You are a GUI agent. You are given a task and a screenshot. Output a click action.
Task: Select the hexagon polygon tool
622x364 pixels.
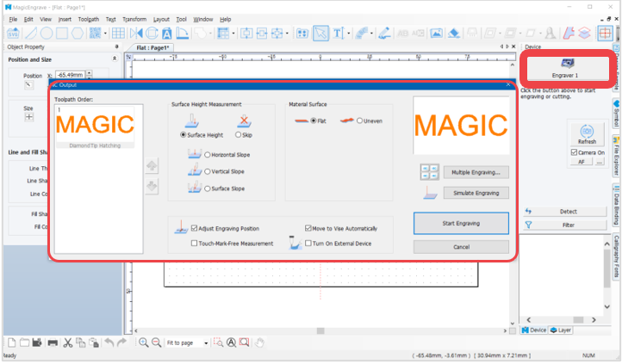click(x=78, y=34)
